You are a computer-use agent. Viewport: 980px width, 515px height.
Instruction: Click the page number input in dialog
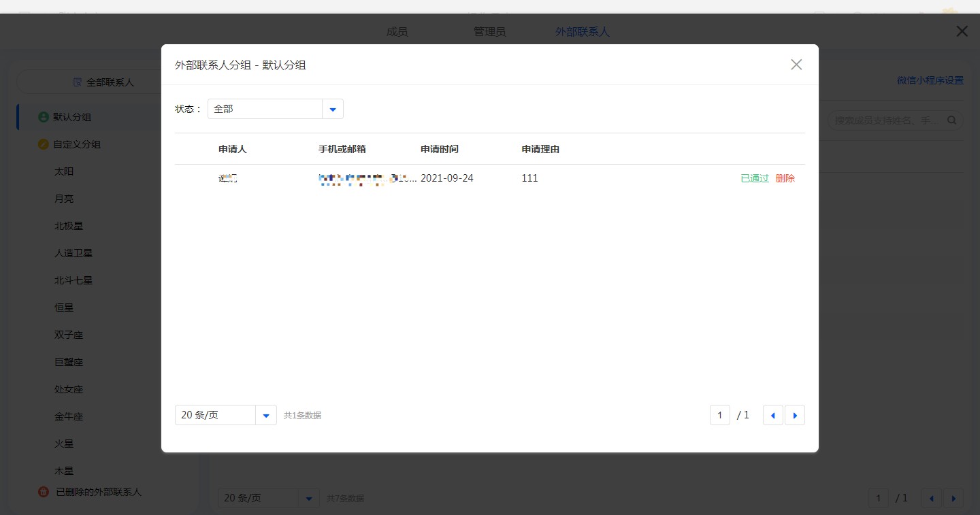(x=719, y=415)
